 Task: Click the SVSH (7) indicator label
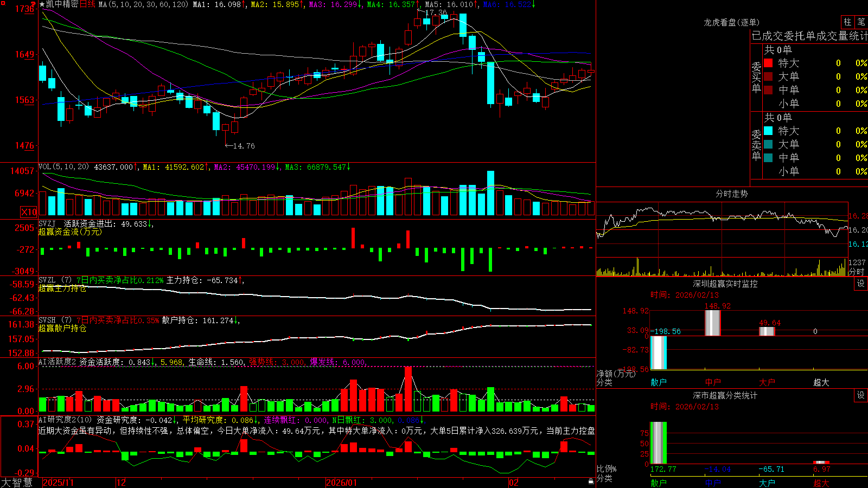[x=55, y=320]
